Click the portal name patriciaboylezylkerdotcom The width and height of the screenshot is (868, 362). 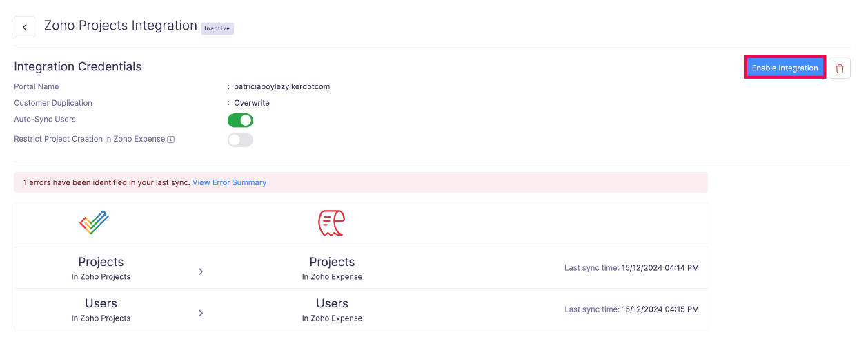pos(282,87)
